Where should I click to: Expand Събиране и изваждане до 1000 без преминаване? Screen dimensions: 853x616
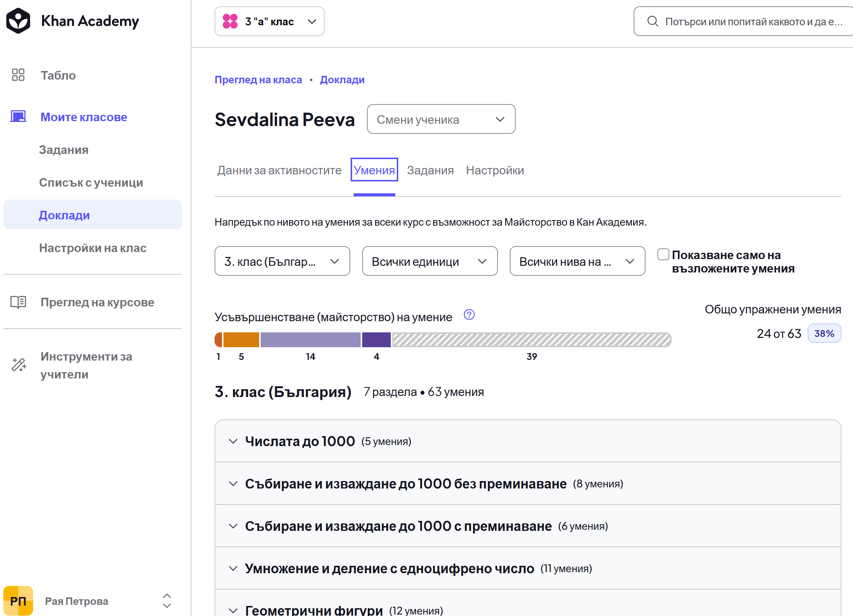[528, 484]
